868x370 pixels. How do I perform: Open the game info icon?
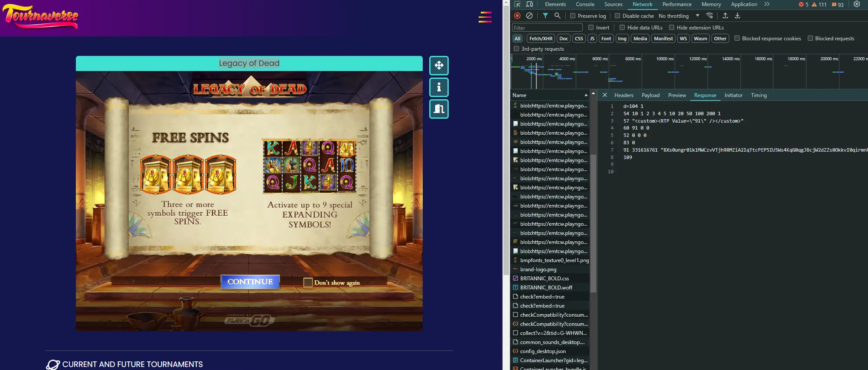(x=439, y=87)
